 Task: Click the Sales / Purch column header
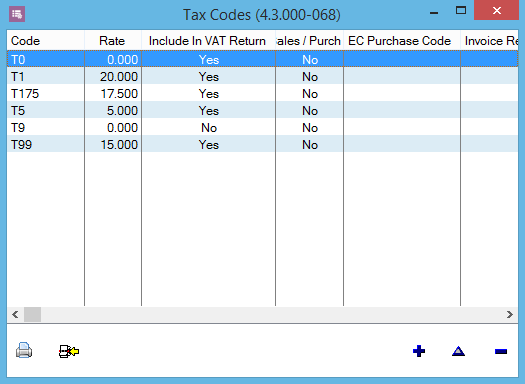point(309,41)
